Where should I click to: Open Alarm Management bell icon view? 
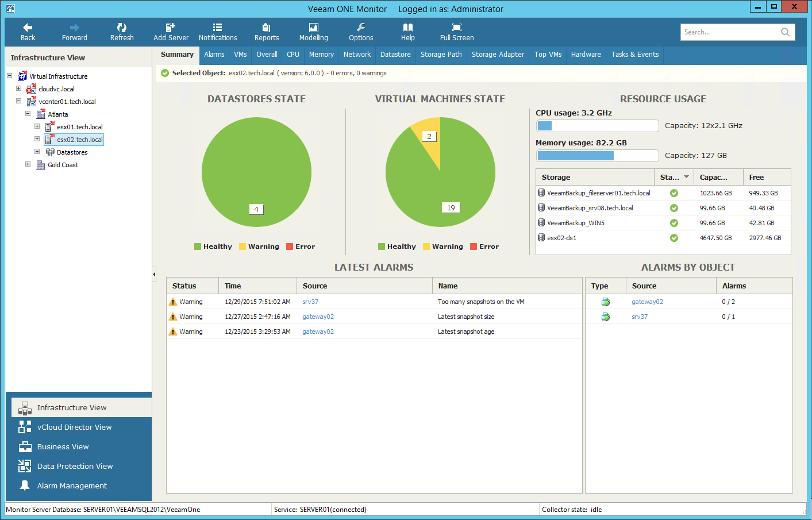(x=25, y=486)
